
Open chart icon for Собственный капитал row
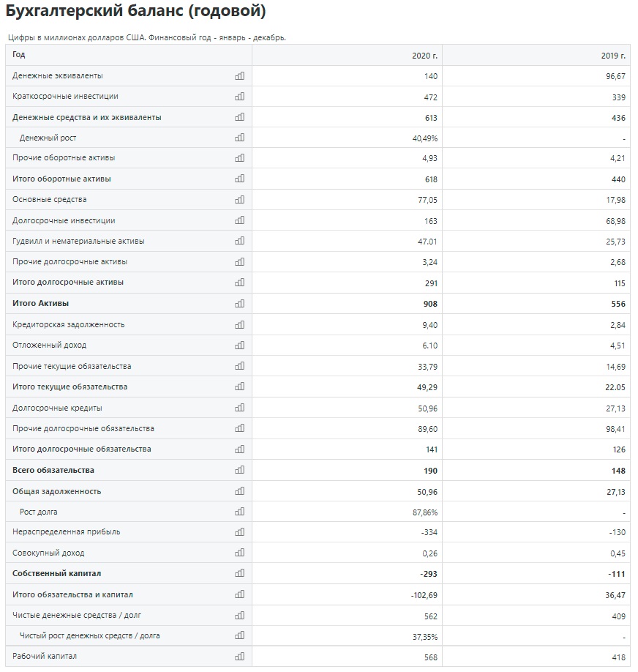[239, 573]
